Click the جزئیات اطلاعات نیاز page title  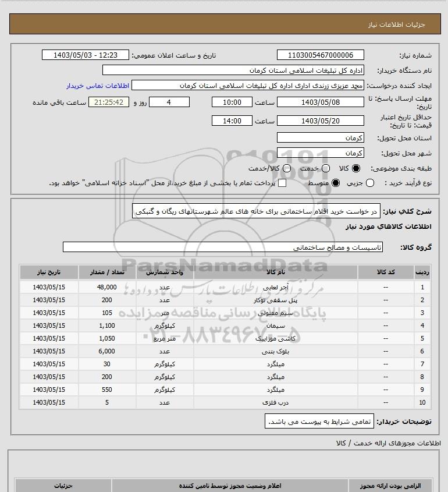(397, 24)
